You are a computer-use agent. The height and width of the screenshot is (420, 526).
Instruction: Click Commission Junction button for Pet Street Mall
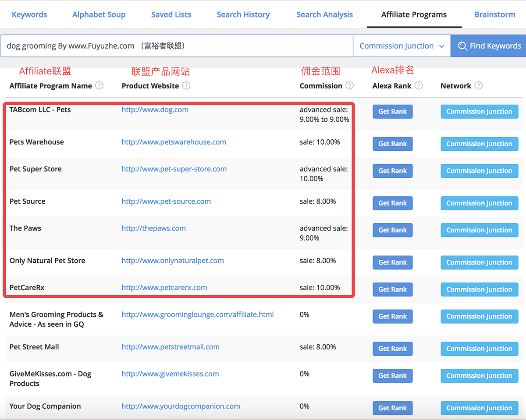click(479, 349)
